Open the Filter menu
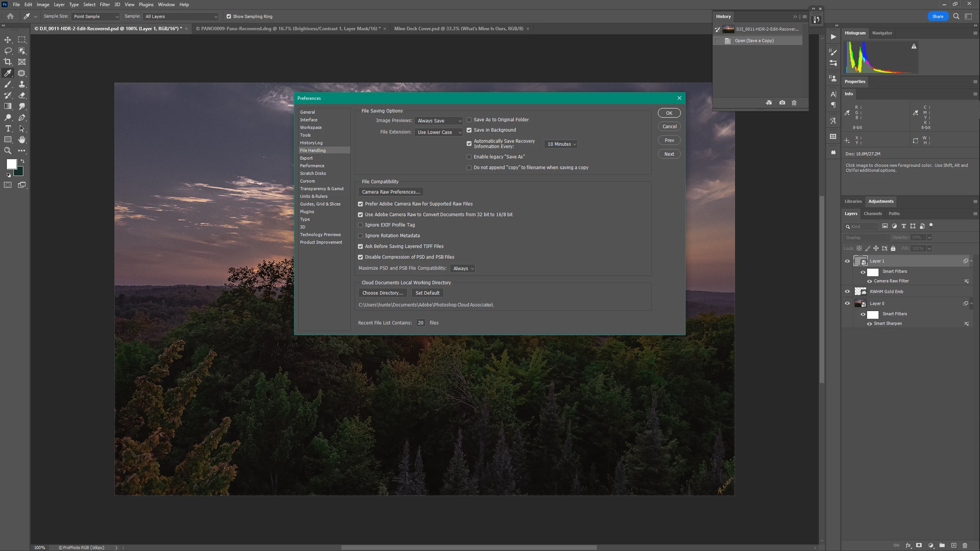The width and height of the screenshot is (980, 551). click(105, 5)
